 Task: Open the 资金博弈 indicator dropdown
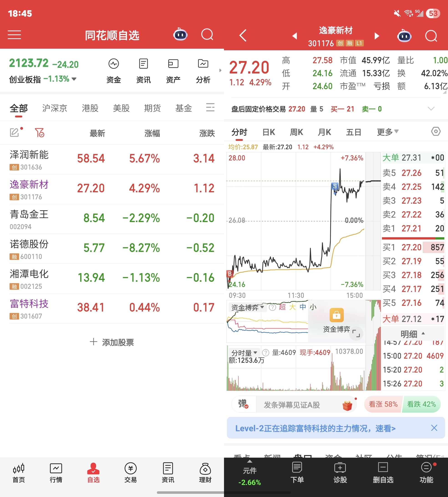[x=247, y=307]
